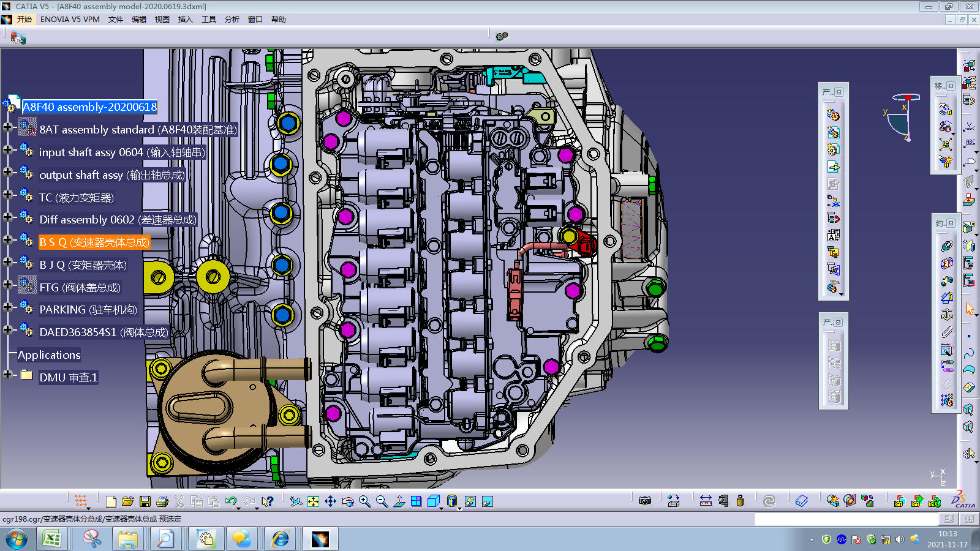Open the 工具 (Tools) menu
The height and width of the screenshot is (551, 980).
pos(208,20)
